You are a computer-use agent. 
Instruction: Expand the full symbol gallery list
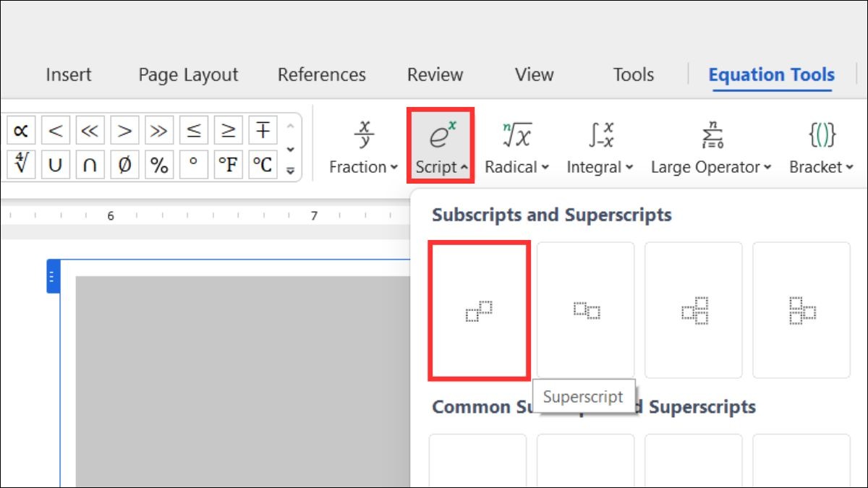pyautogui.click(x=291, y=170)
